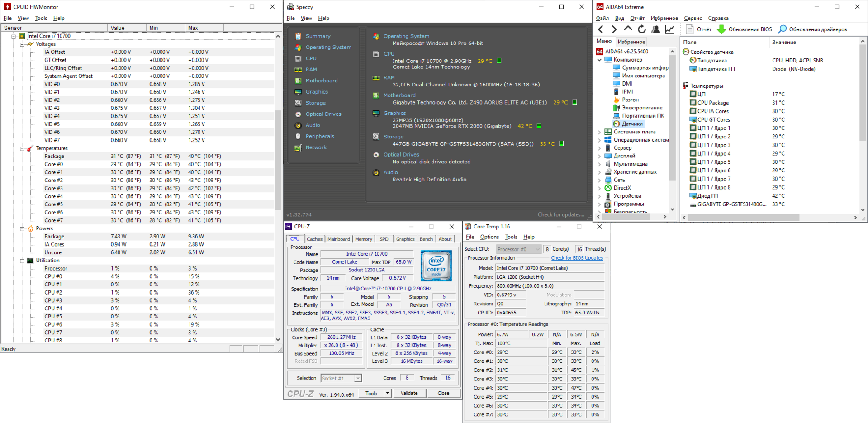The image size is (868, 423).
Task: Open Options menu in Core Temp
Action: coord(489,237)
